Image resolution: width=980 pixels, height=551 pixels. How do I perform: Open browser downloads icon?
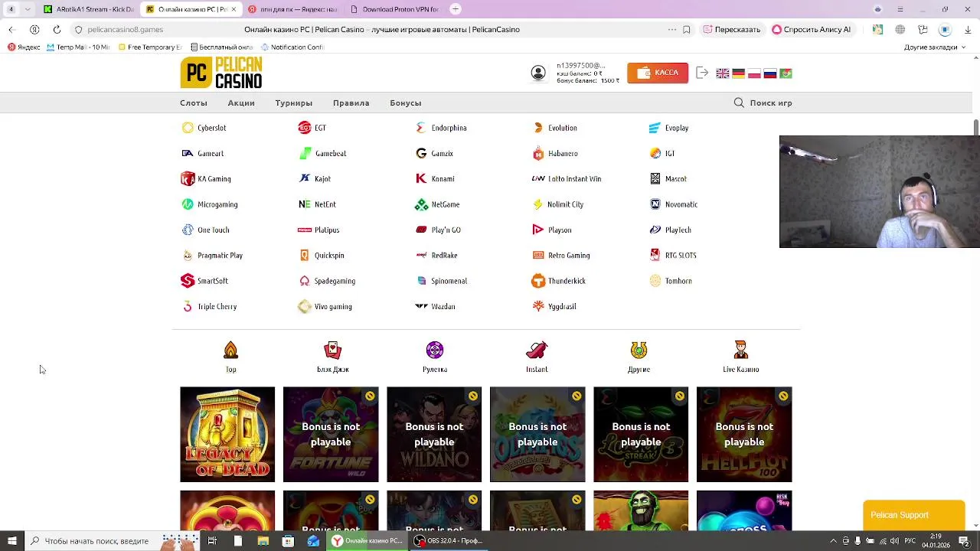pos(968,29)
